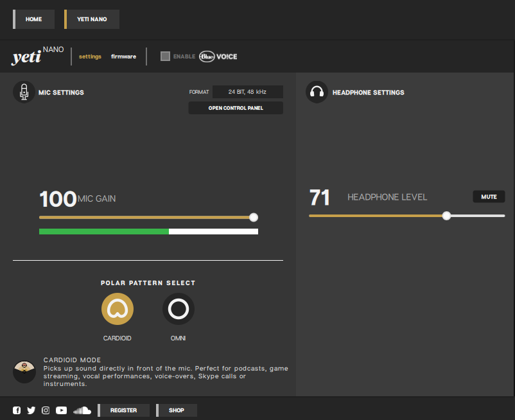This screenshot has height=420, width=515.
Task: Select the Omni polar pattern
Action: pos(179,309)
